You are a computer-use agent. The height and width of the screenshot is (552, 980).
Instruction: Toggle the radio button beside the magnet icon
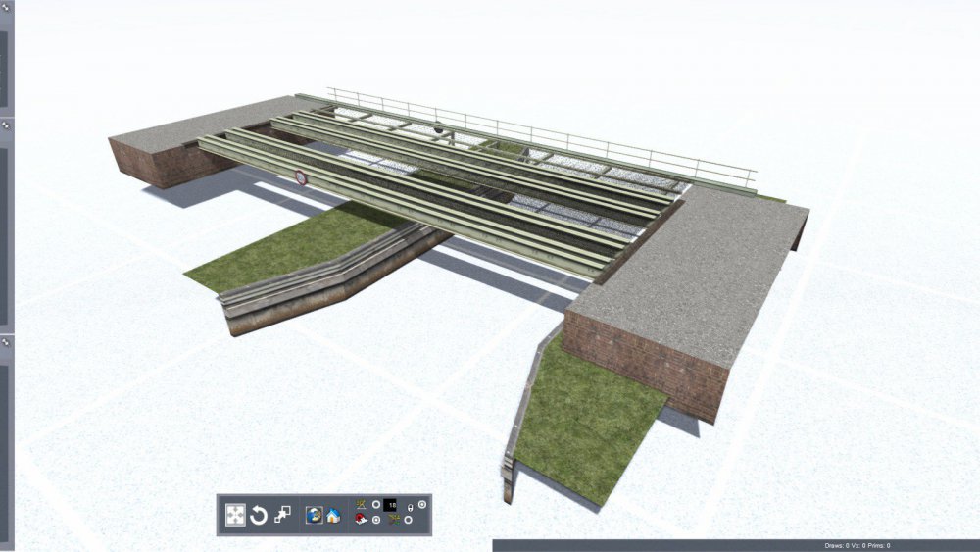click(375, 520)
